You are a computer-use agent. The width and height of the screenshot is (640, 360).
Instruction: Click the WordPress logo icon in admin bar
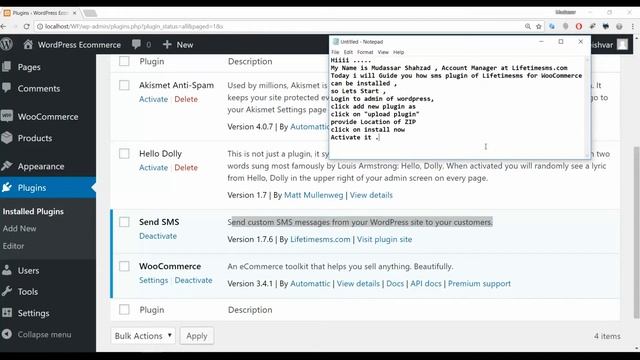point(7,44)
